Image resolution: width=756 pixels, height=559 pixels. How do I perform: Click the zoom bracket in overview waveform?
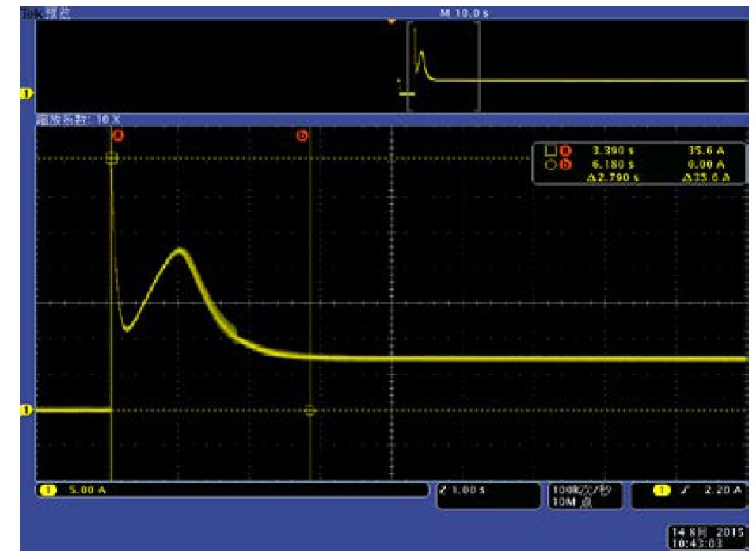pyautogui.click(x=443, y=65)
